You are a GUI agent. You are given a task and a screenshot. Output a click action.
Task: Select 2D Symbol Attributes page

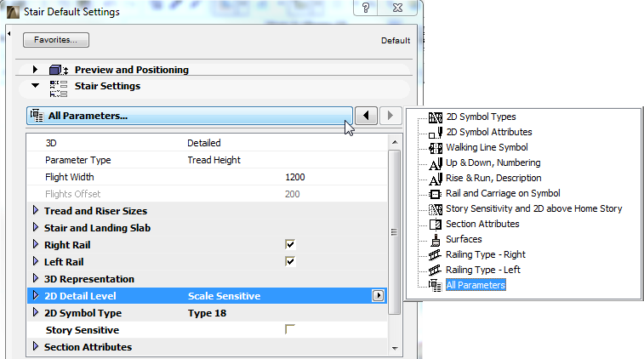(x=489, y=132)
